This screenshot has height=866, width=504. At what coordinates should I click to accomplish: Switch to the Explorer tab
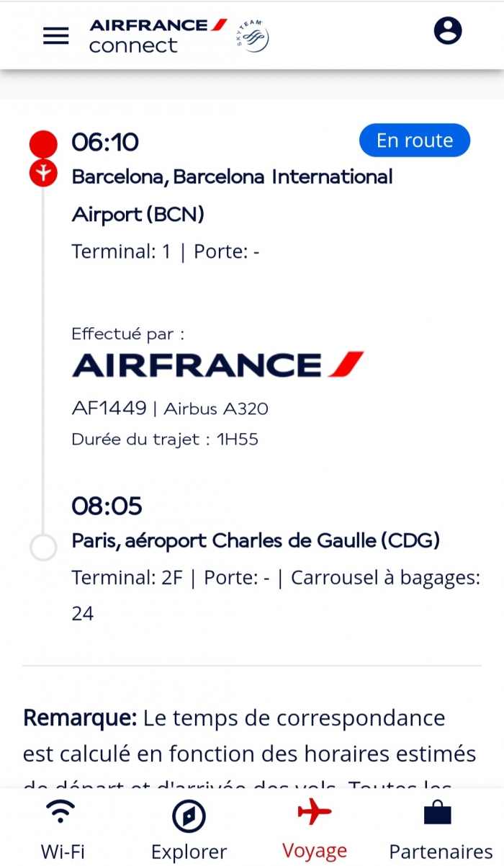coord(189,829)
